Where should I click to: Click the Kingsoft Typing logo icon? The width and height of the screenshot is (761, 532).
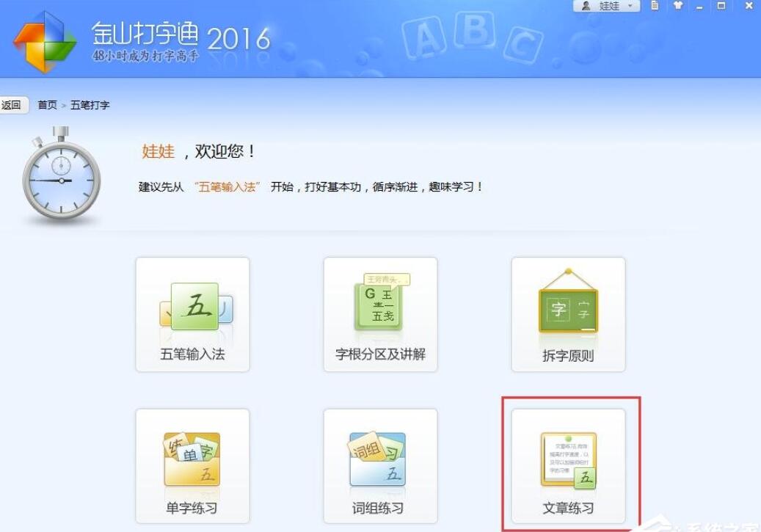44,42
